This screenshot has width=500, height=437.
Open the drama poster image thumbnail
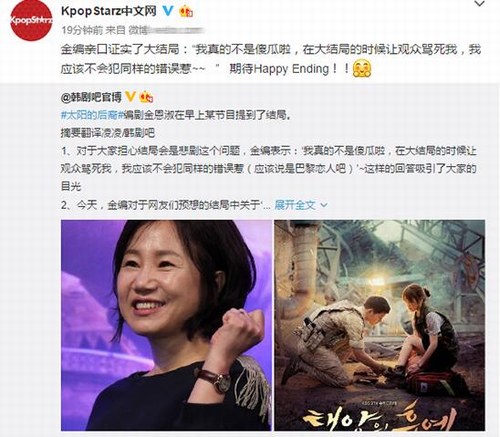point(379,325)
